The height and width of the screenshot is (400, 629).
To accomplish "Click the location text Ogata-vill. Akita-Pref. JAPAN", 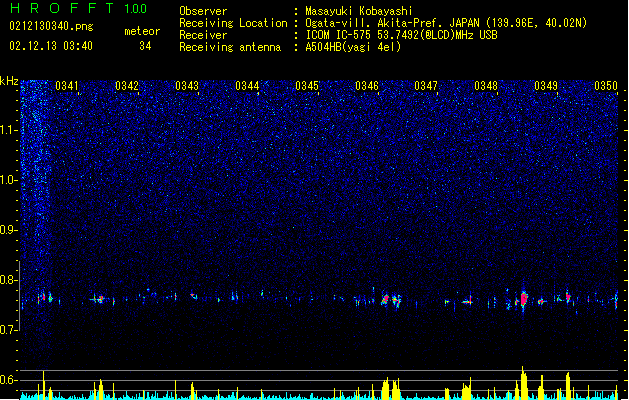I will click(392, 23).
